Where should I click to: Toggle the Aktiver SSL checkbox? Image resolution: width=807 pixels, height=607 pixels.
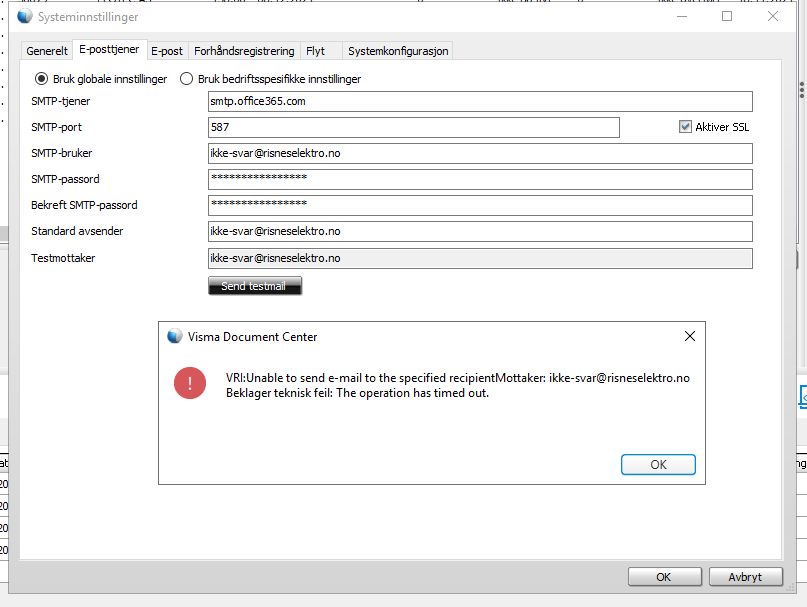[685, 127]
